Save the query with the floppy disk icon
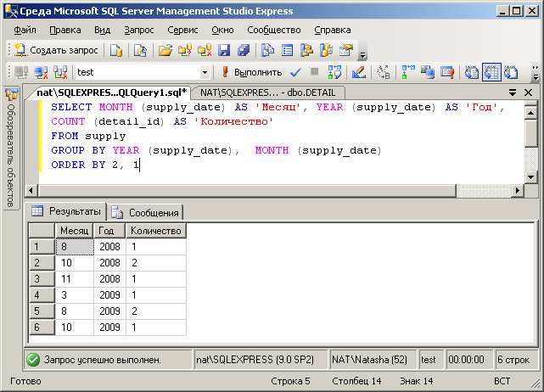544x392 pixels. pos(224,50)
